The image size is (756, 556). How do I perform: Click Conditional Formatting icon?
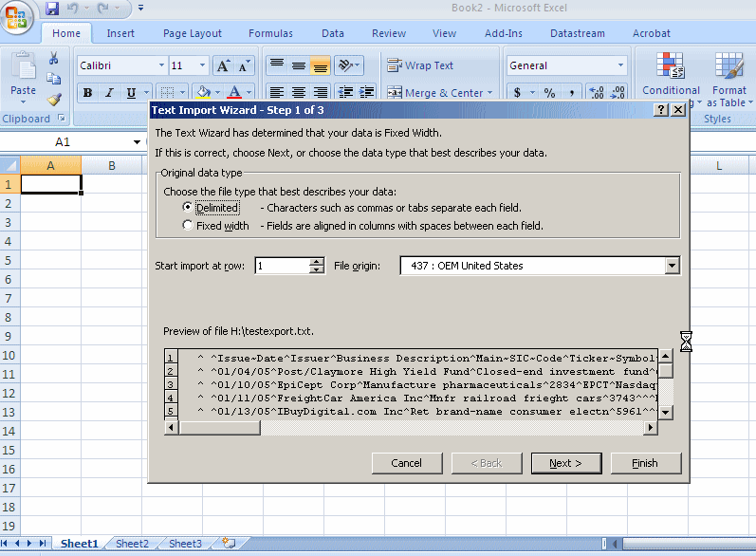671,65
